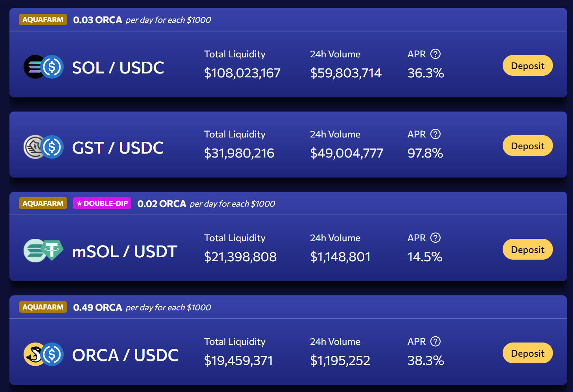Click the GST / USDC token pair icon
The image size is (573, 392).
44,147
